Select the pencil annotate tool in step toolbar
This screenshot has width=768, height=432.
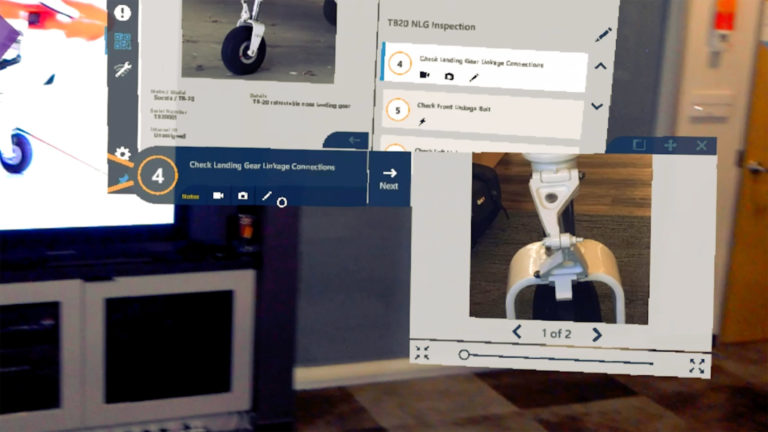click(266, 196)
